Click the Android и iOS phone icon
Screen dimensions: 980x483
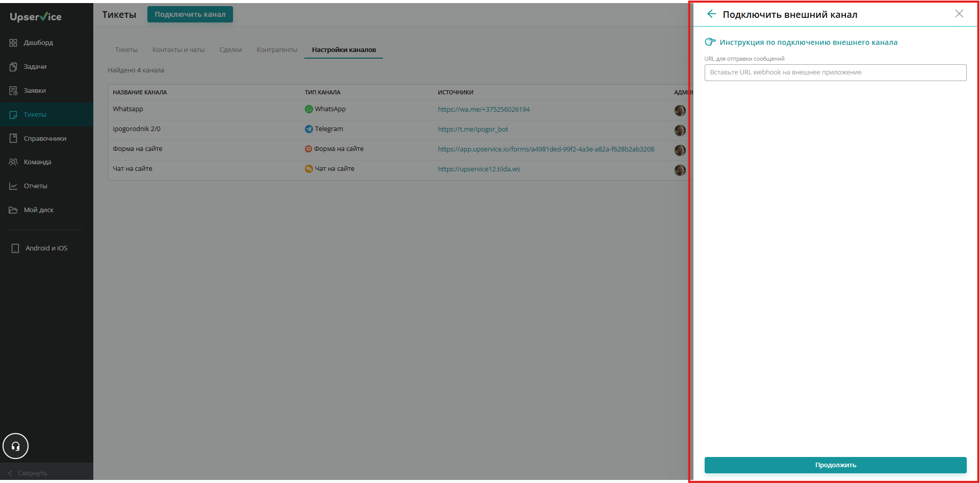pyautogui.click(x=15, y=248)
